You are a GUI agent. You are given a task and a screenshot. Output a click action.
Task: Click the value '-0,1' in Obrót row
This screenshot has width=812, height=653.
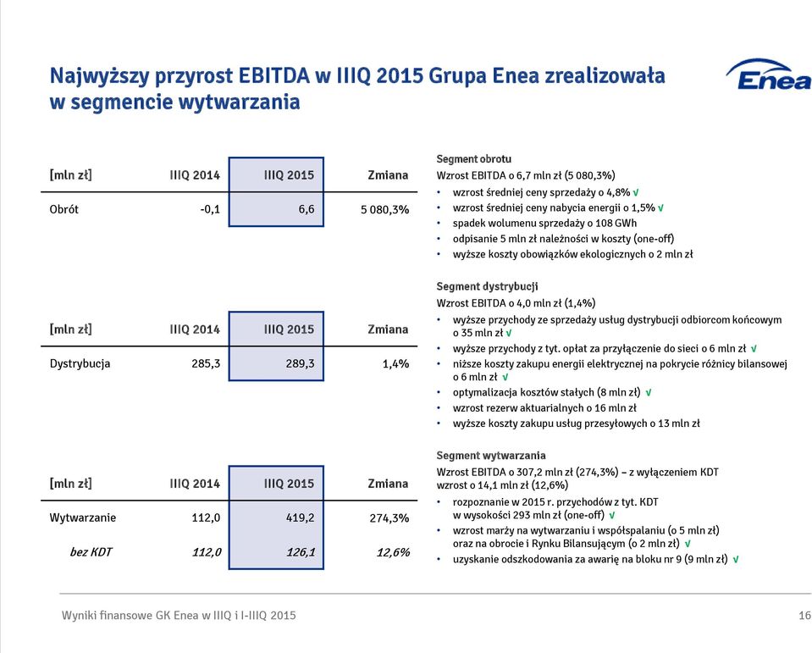click(x=210, y=209)
